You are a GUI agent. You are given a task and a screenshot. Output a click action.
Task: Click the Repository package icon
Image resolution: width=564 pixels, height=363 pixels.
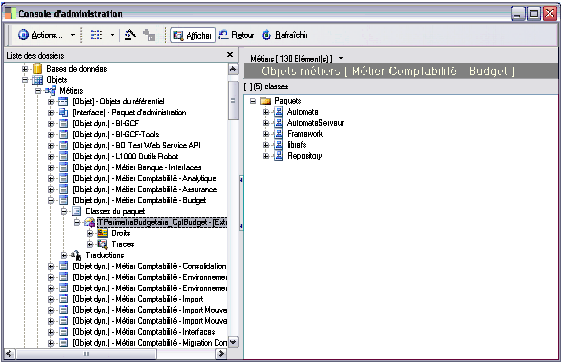pyautogui.click(x=278, y=156)
